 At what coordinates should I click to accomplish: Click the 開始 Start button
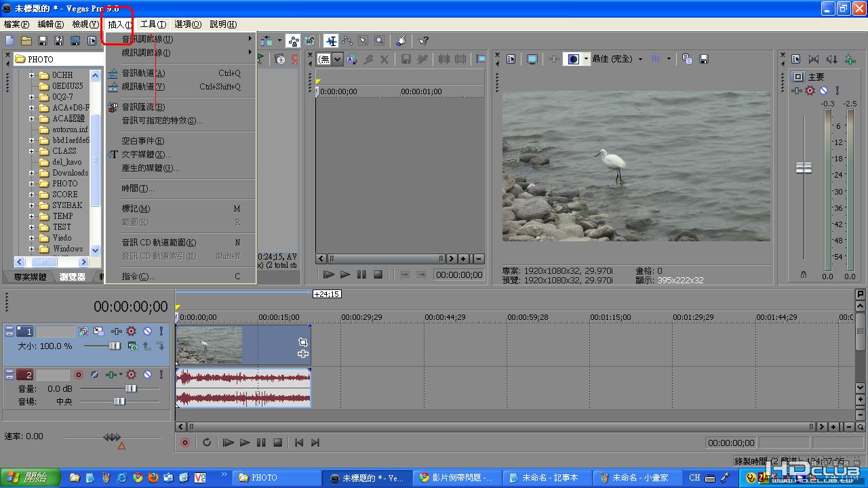tap(31, 478)
